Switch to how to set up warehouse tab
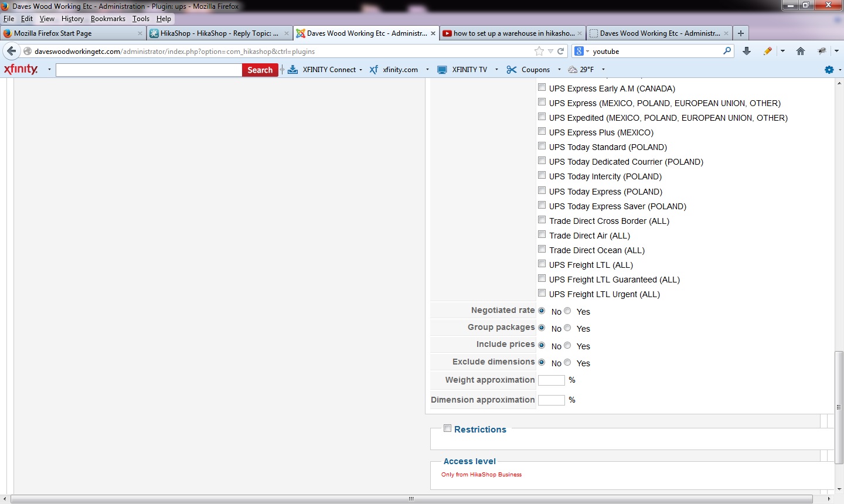844x504 pixels. pos(512,33)
